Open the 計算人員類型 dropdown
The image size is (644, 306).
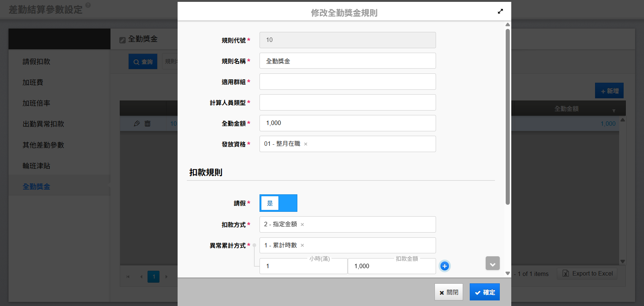point(347,102)
